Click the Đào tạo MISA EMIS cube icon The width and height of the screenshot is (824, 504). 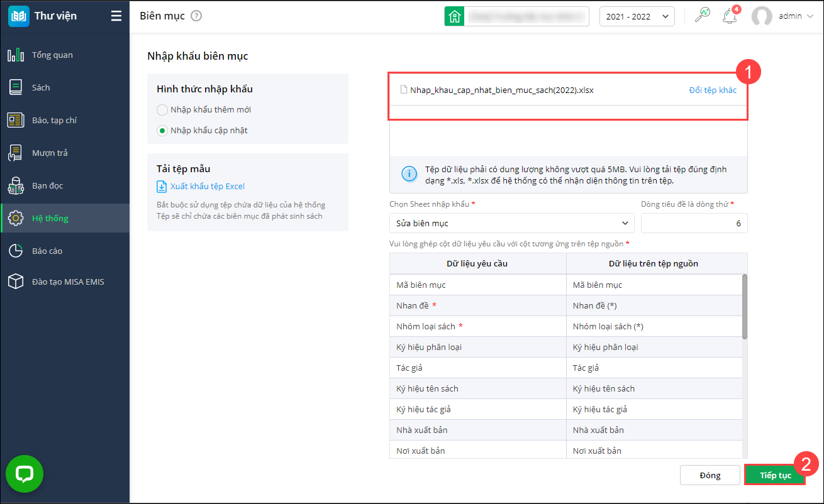[x=16, y=282]
